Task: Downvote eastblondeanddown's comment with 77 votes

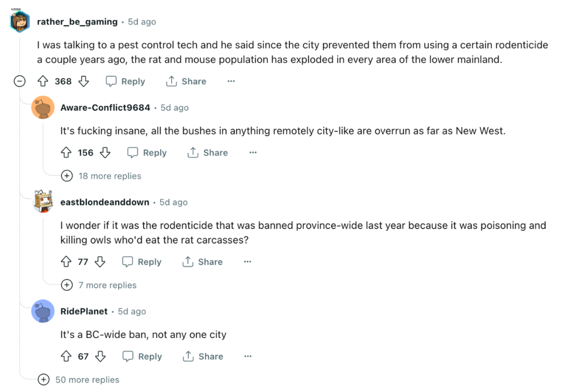Action: [100, 261]
